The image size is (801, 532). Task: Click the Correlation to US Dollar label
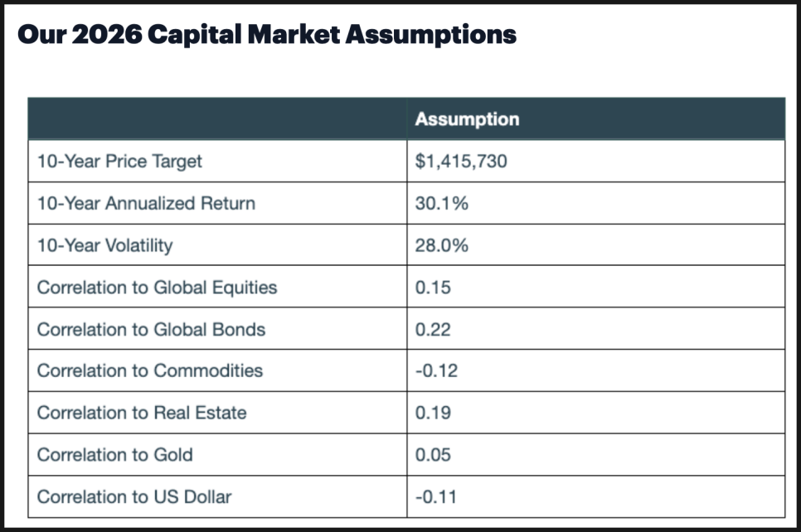point(133,497)
